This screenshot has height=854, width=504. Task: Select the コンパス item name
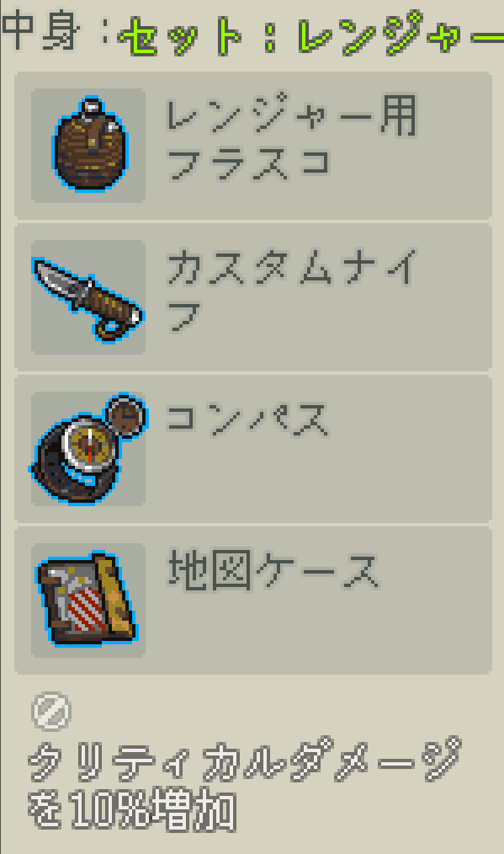(x=247, y=419)
